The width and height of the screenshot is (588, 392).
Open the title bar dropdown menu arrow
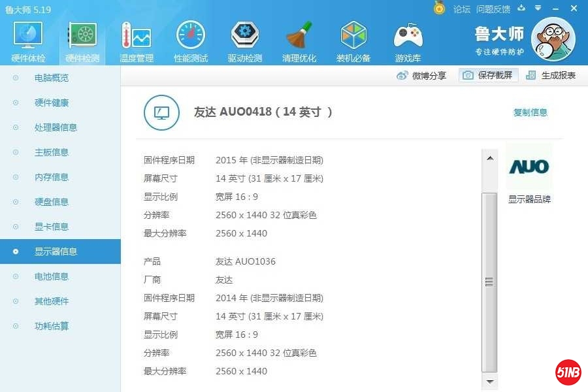tap(538, 8)
